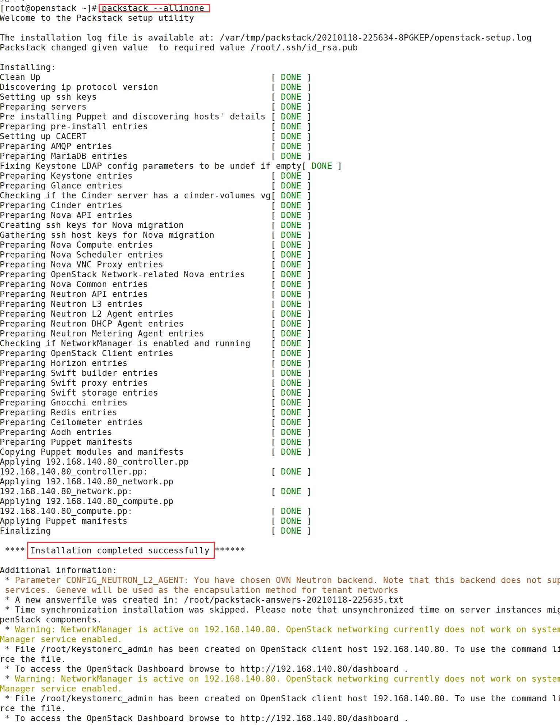
Task: Click the '/root/.ssh/id_rsa.pub' path
Action: 304,48
